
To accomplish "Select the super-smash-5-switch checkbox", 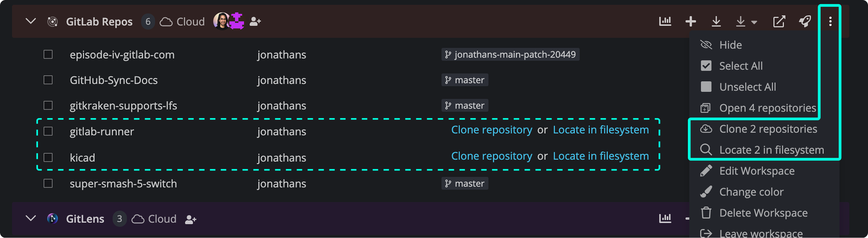I will point(48,183).
